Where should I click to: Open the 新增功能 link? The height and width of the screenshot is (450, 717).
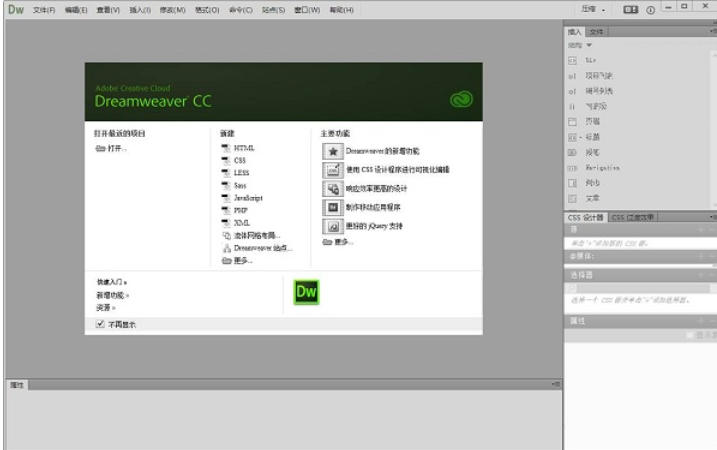click(112, 295)
